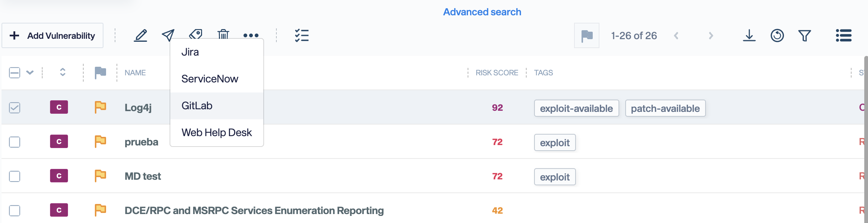Click the trash delete icon

click(223, 34)
